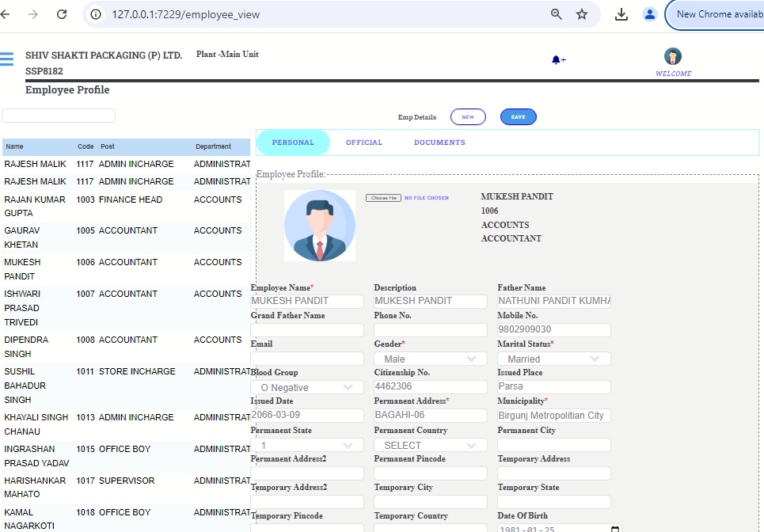Switch to the Official tab
Image resolution: width=764 pixels, height=532 pixels.
click(364, 142)
